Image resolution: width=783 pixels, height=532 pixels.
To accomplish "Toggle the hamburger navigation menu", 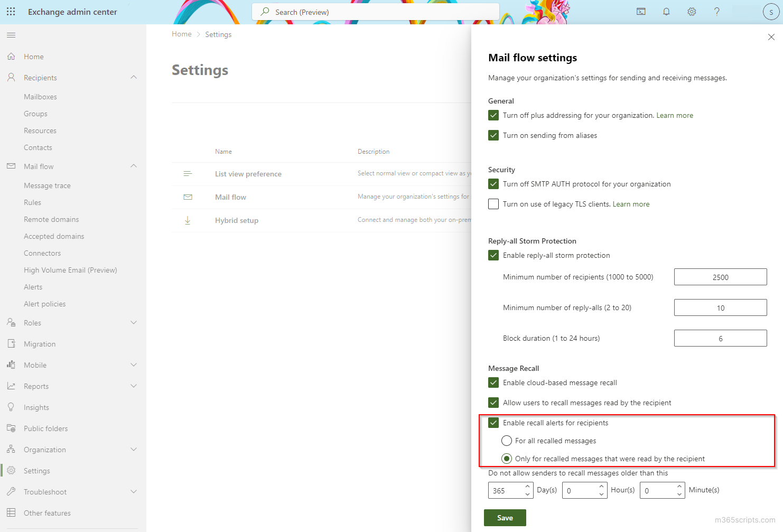I will [11, 35].
